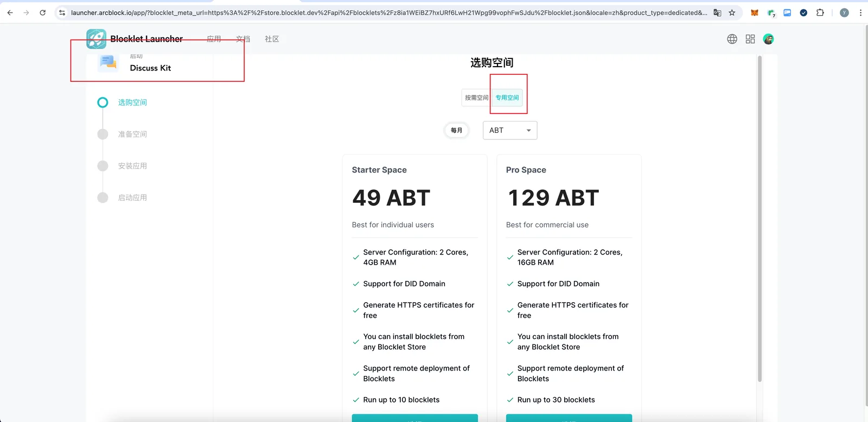Open the 社区 navigation menu item
868x422 pixels.
pyautogui.click(x=272, y=39)
